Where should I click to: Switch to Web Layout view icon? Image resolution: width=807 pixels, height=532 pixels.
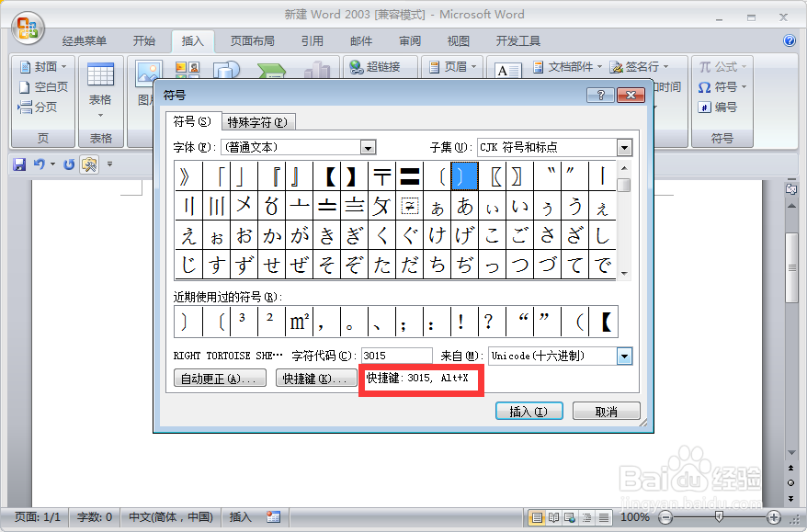pyautogui.click(x=570, y=517)
